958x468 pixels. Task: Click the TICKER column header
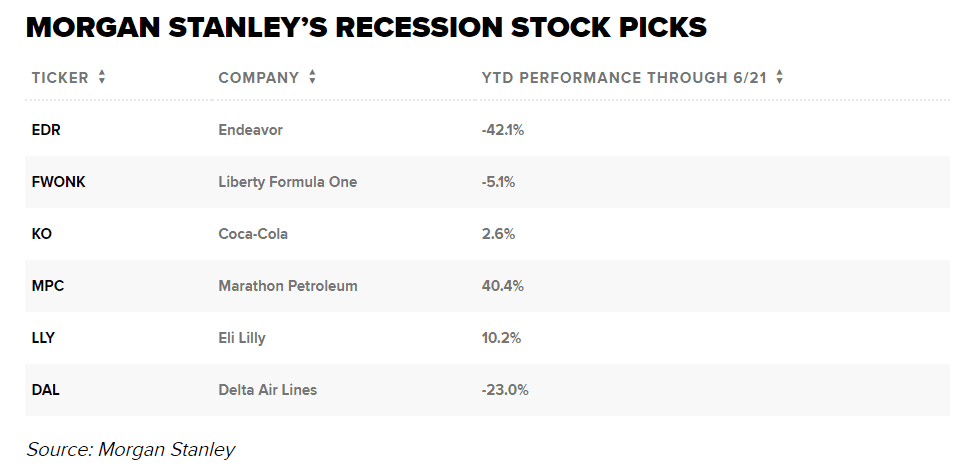point(60,78)
